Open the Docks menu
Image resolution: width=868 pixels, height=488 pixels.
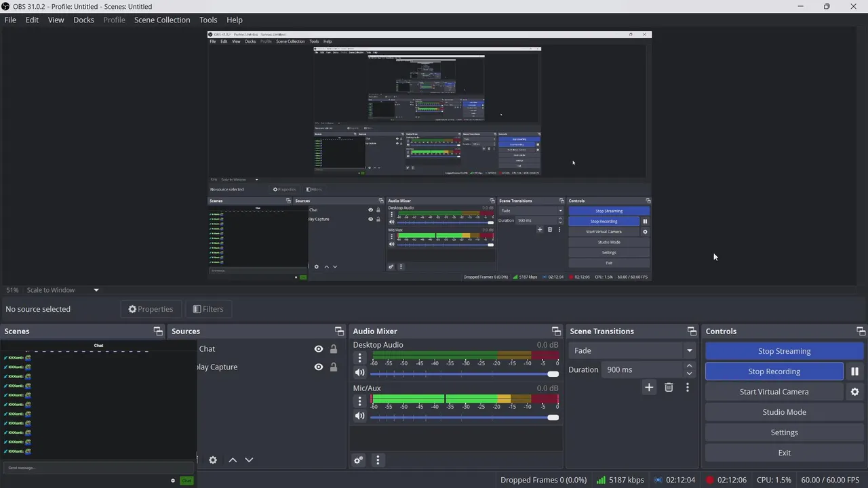pos(83,20)
